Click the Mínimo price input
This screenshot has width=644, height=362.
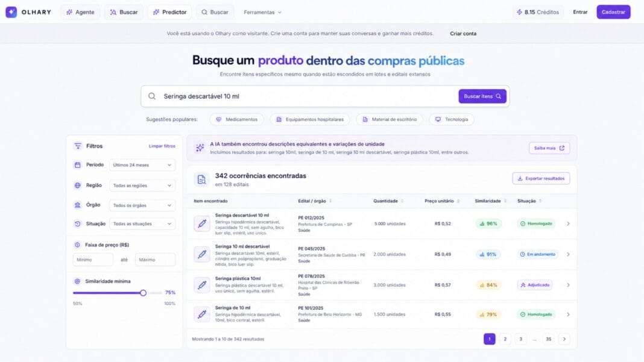93,260
